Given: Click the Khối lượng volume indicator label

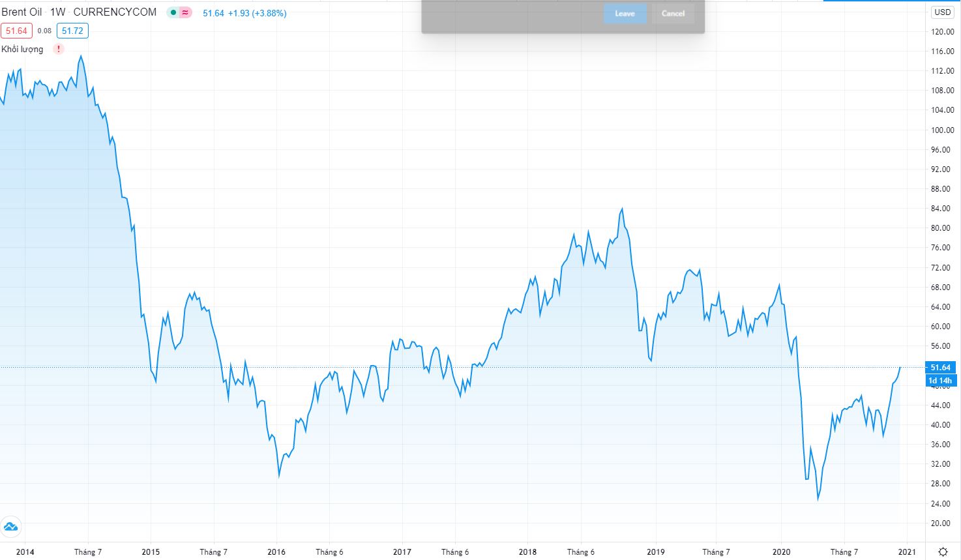Looking at the screenshot, I should coord(22,49).
